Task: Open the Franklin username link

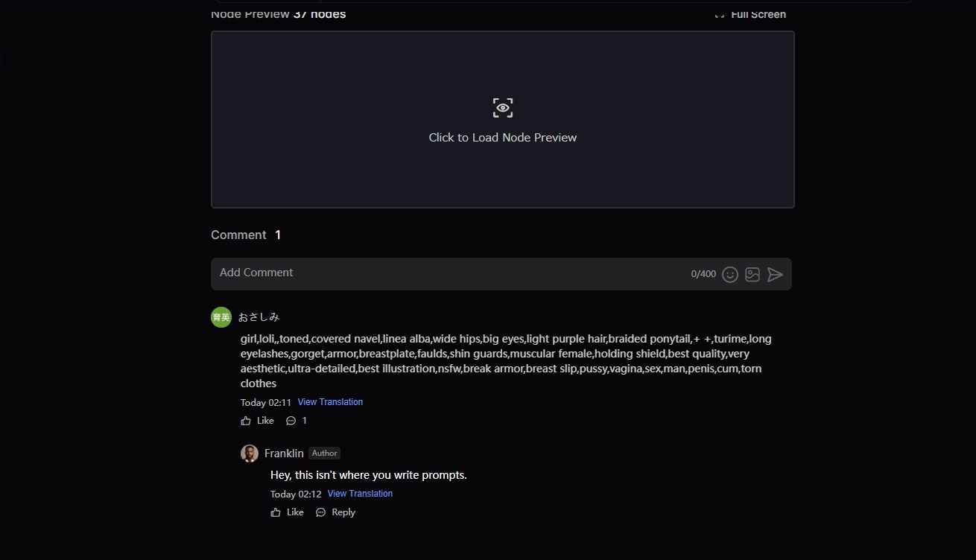Action: coord(284,454)
